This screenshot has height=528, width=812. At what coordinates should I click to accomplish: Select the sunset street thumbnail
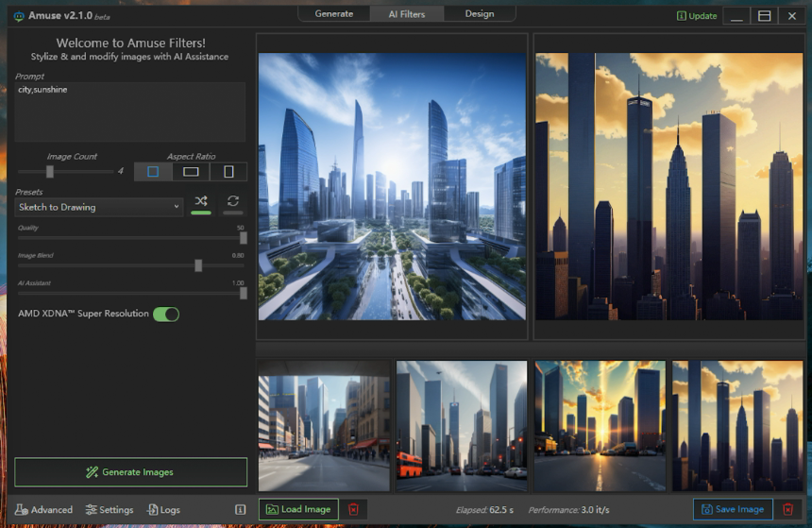pyautogui.click(x=600, y=425)
